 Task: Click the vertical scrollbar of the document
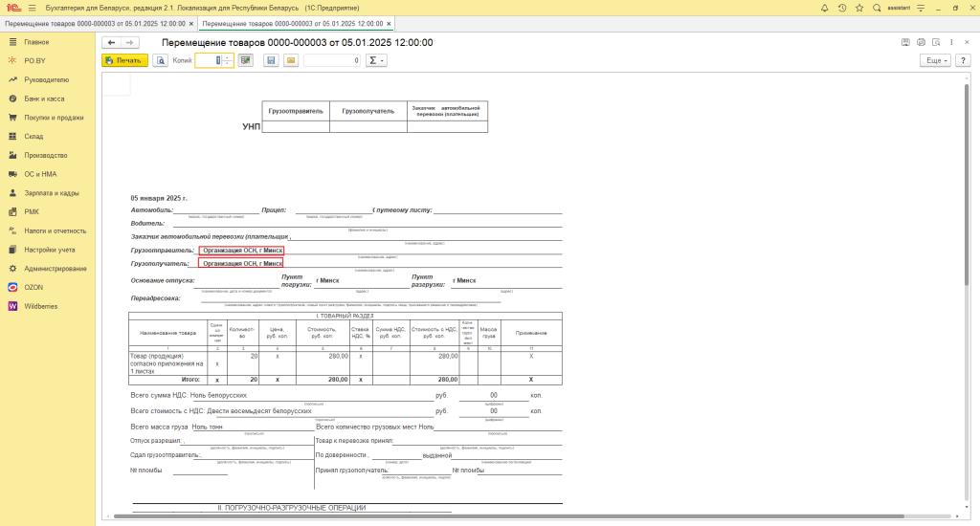click(x=967, y=185)
